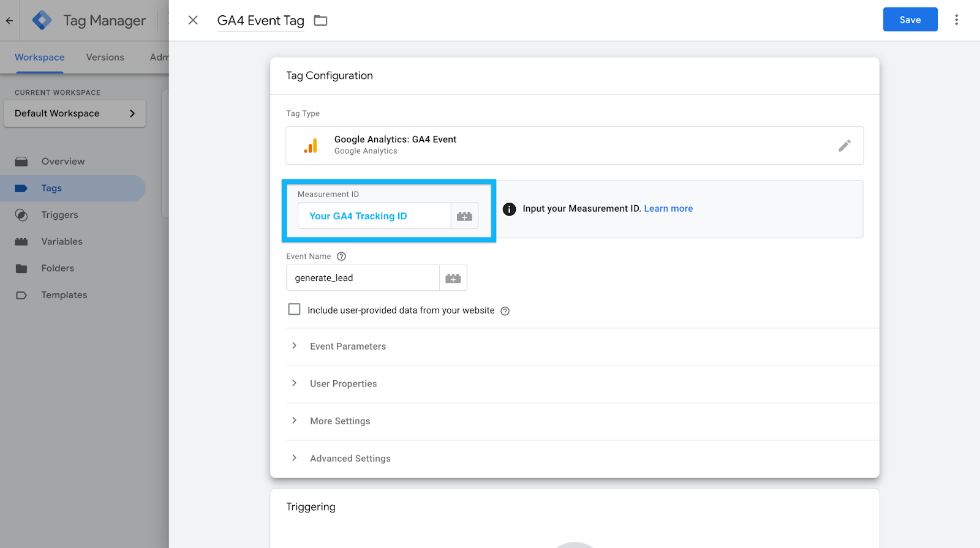
Task: Switch to the Versions tab
Action: click(x=105, y=58)
